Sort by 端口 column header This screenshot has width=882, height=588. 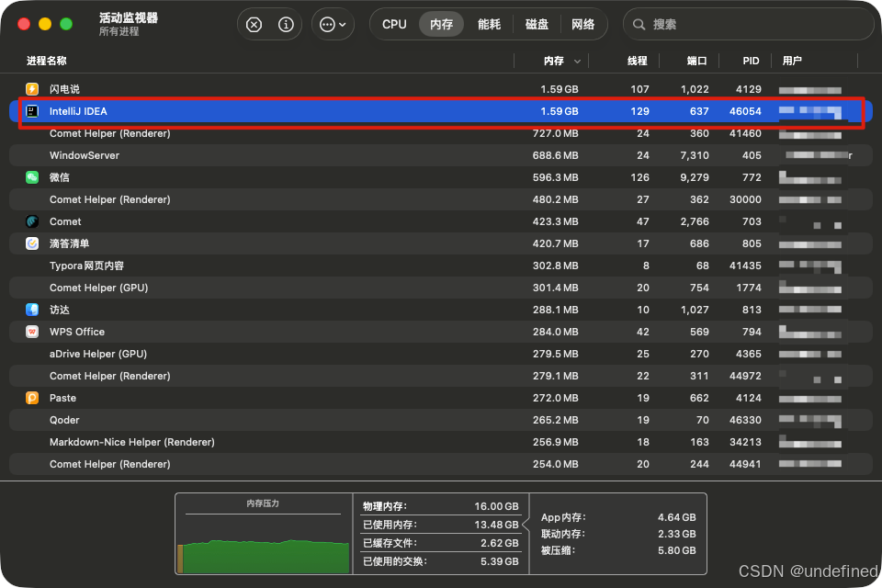coord(697,61)
